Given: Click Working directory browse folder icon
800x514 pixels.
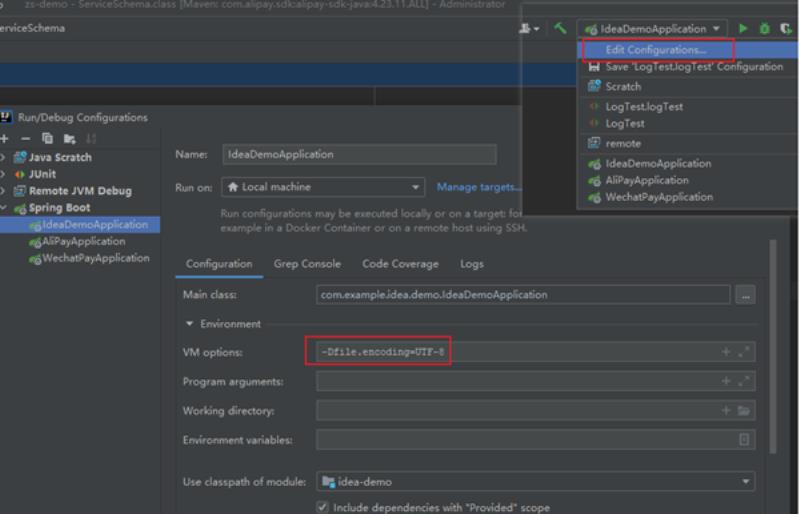Looking at the screenshot, I should pos(744,410).
